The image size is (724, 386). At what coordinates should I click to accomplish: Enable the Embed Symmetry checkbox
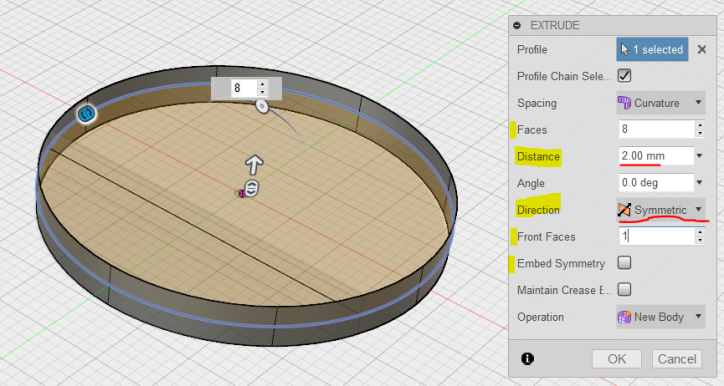[624, 263]
